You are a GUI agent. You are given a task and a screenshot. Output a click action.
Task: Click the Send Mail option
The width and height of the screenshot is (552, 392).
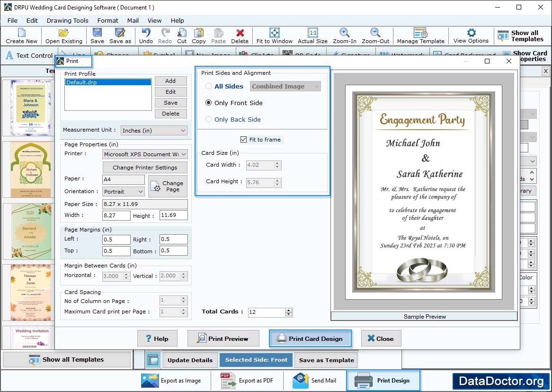[314, 380]
